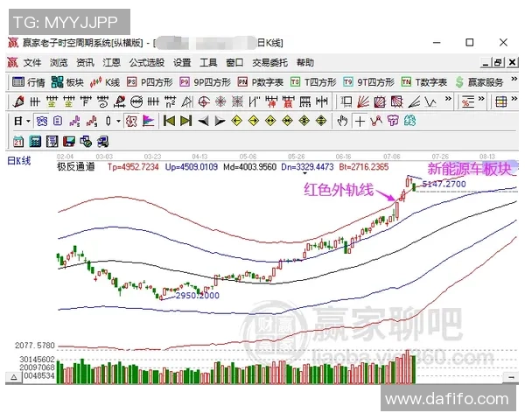
Task: Select the red fan lines tool
Action: coord(363,101)
